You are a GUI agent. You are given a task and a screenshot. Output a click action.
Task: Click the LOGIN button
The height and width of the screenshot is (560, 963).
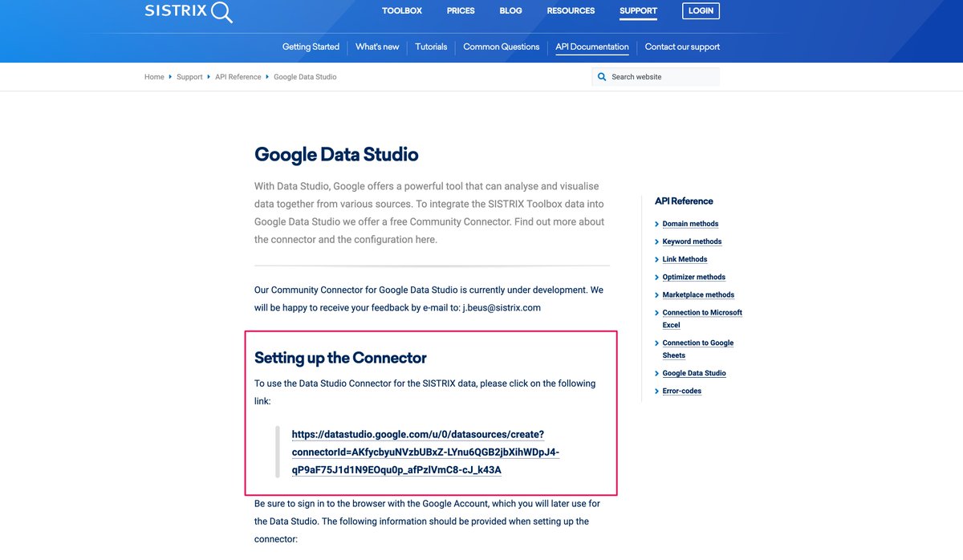coord(701,10)
